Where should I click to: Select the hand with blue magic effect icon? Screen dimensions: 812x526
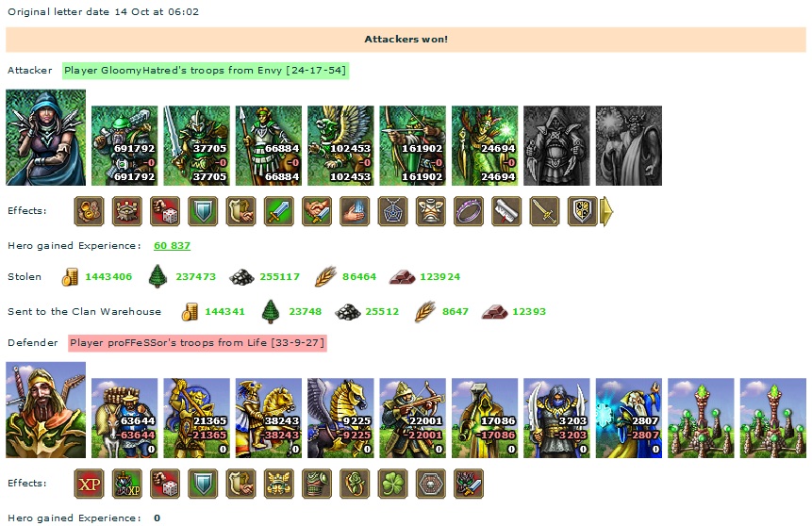coord(355,211)
